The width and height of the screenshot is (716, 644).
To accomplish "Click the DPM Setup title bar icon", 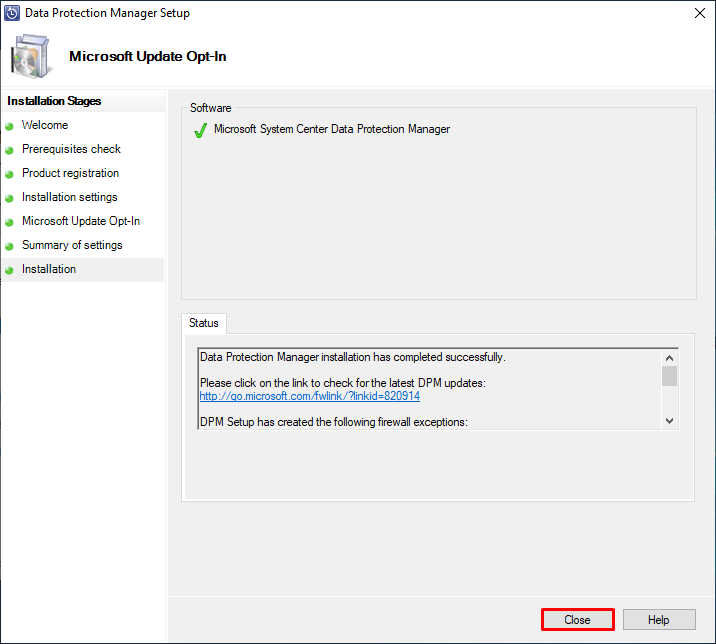I will click(x=11, y=13).
